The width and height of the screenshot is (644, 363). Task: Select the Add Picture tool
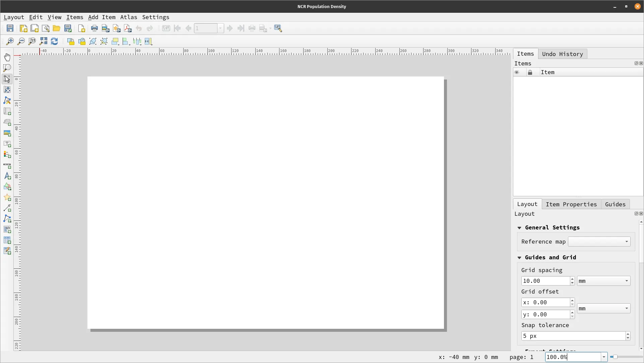(x=7, y=134)
